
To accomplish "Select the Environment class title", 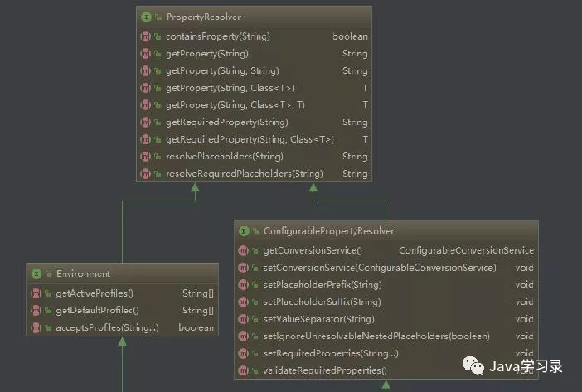I will (84, 274).
